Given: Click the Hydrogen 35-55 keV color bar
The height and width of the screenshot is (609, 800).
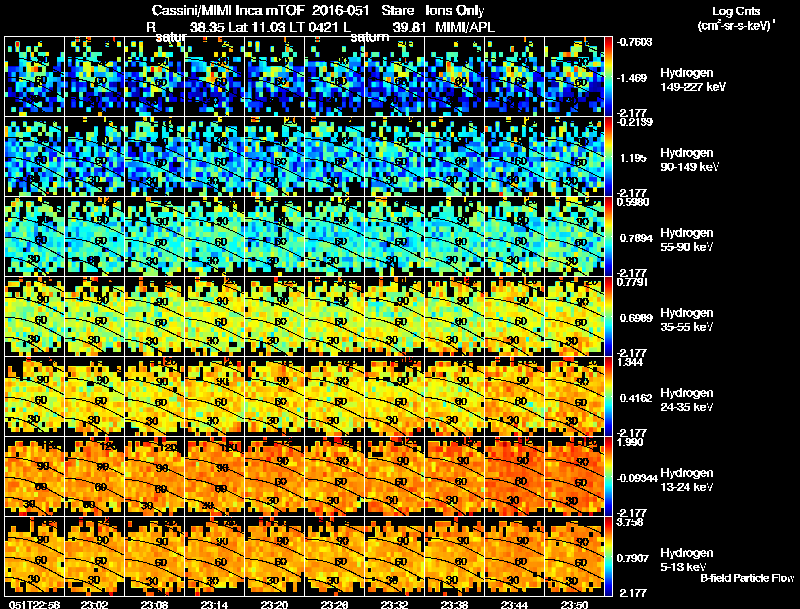Looking at the screenshot, I should (608, 317).
